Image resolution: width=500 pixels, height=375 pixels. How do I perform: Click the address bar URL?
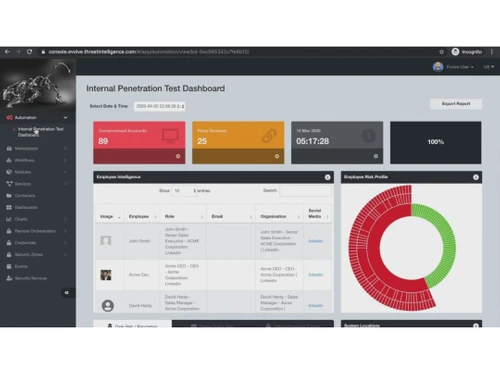[x=149, y=52]
